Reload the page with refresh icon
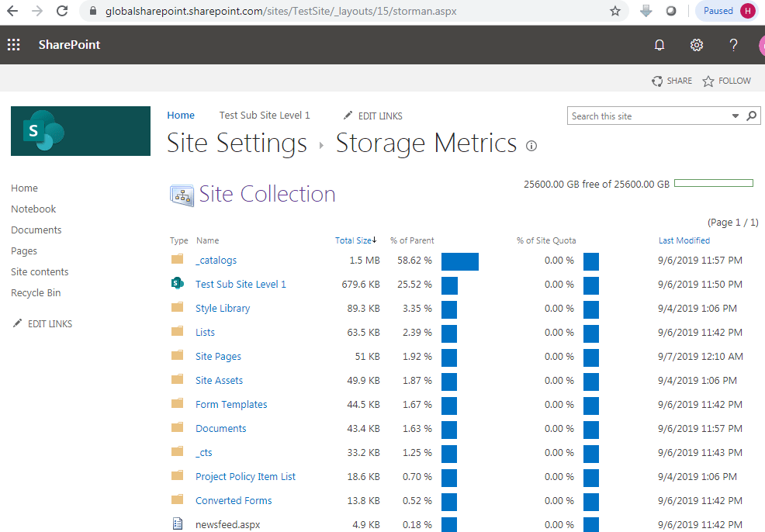 click(62, 11)
